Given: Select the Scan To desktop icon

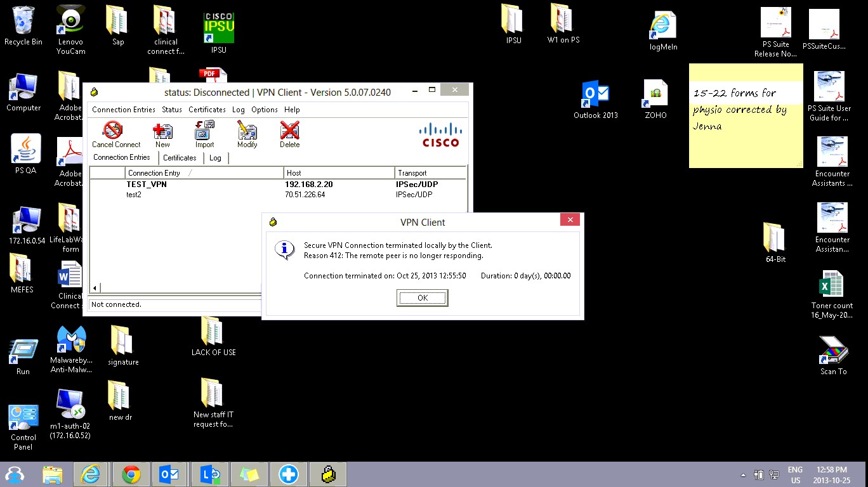Looking at the screenshot, I should pos(833,356).
